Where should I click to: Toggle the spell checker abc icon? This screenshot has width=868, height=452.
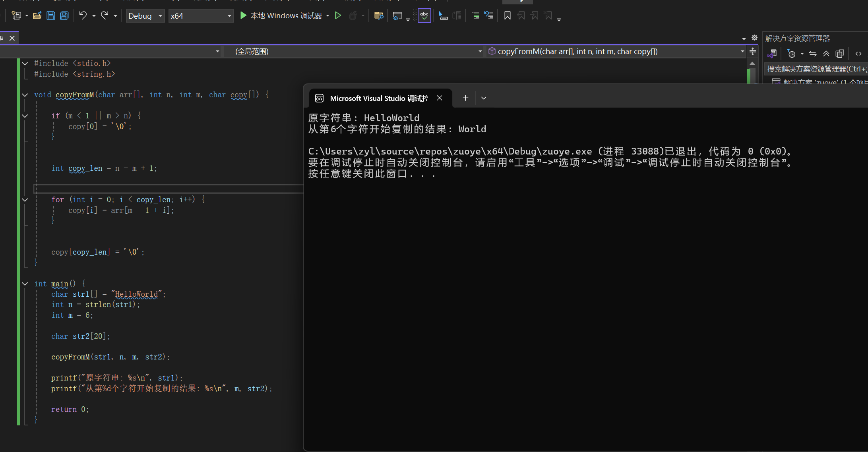(424, 16)
